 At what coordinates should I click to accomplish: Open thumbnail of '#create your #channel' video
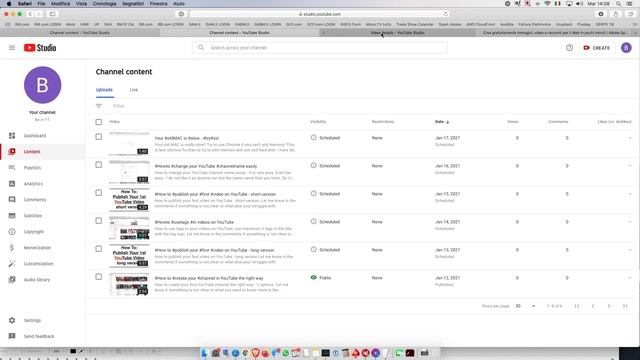tap(129, 284)
